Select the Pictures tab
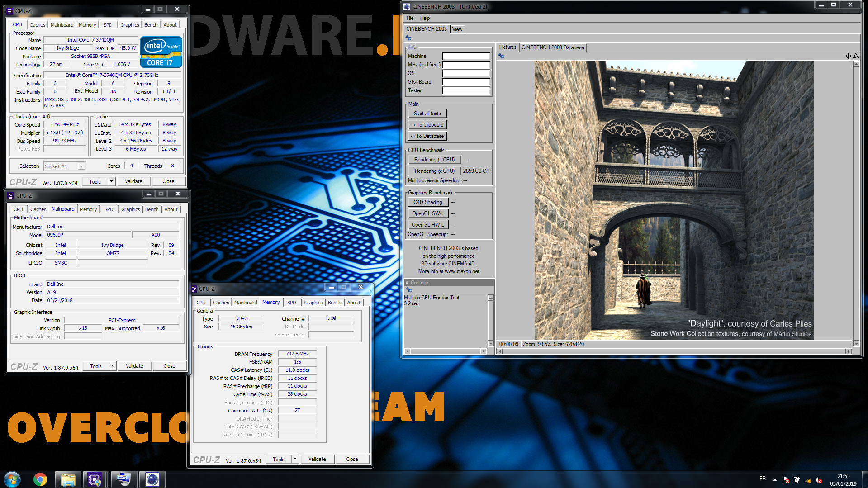The width and height of the screenshot is (868, 488). (508, 47)
